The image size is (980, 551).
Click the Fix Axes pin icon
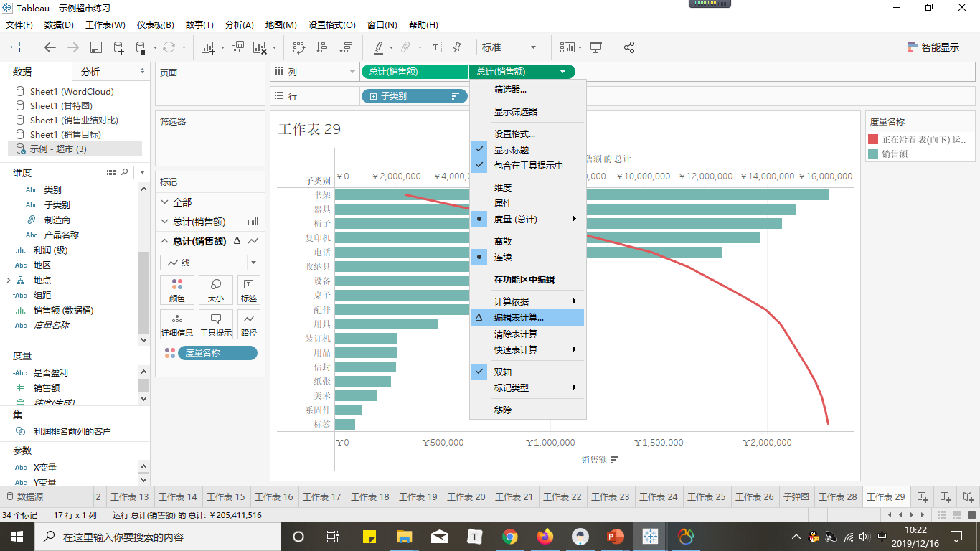[457, 47]
